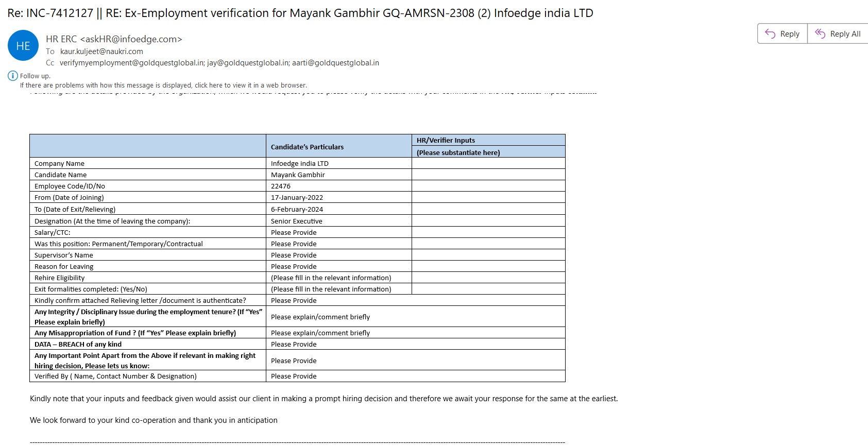Click the Rehire Eligibility label
This screenshot has width=868, height=446.
(x=59, y=278)
